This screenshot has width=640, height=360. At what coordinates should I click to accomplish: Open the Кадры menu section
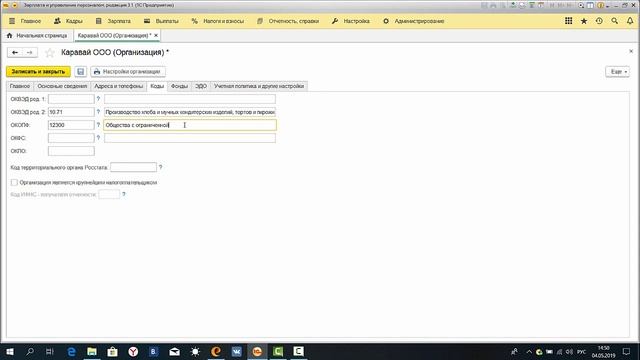[68, 21]
